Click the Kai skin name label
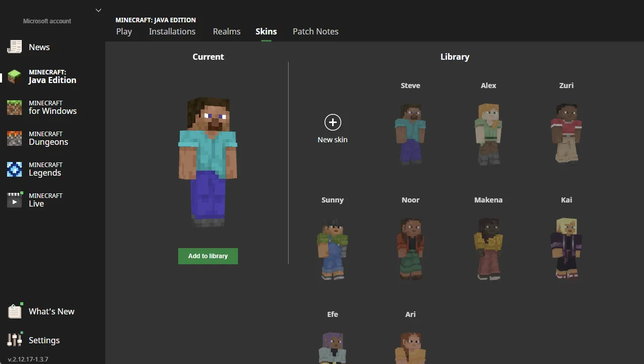 (567, 200)
